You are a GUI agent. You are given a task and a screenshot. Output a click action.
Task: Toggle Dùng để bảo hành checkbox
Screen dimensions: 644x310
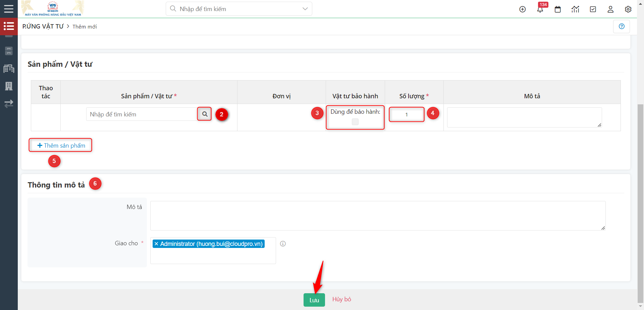[355, 122]
